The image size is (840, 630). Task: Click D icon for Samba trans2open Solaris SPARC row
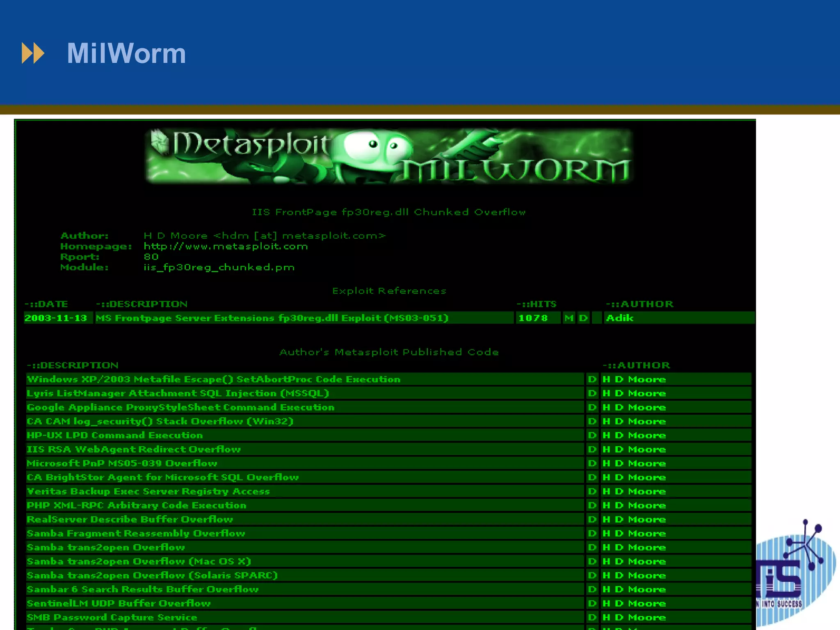click(592, 575)
